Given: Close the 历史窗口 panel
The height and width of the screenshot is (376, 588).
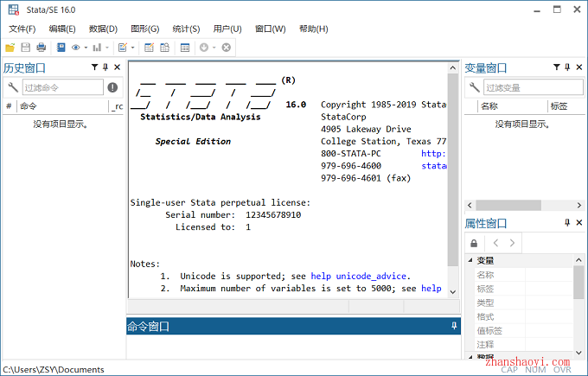Looking at the screenshot, I should pyautogui.click(x=117, y=67).
